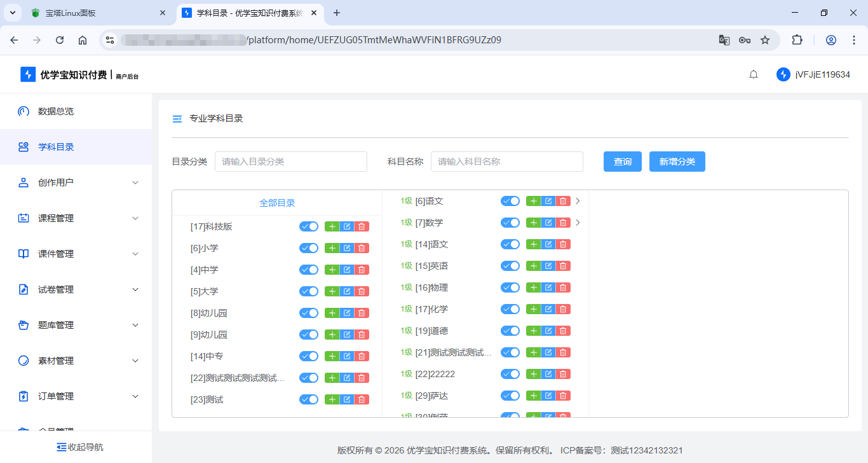Image resolution: width=868 pixels, height=463 pixels.
Task: Click the 目录分类 input field
Action: click(x=290, y=161)
